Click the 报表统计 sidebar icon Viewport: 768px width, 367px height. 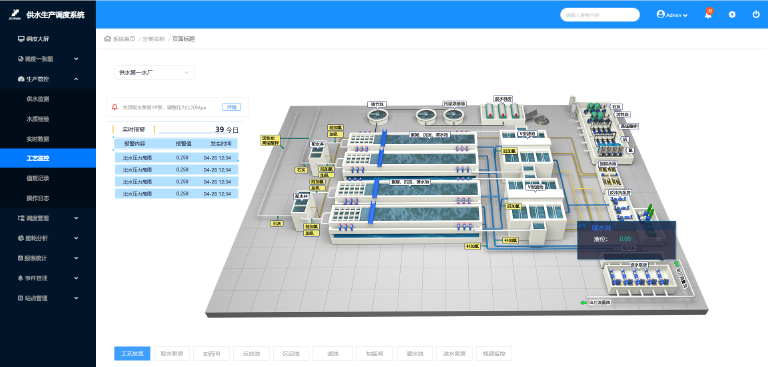pos(21,258)
